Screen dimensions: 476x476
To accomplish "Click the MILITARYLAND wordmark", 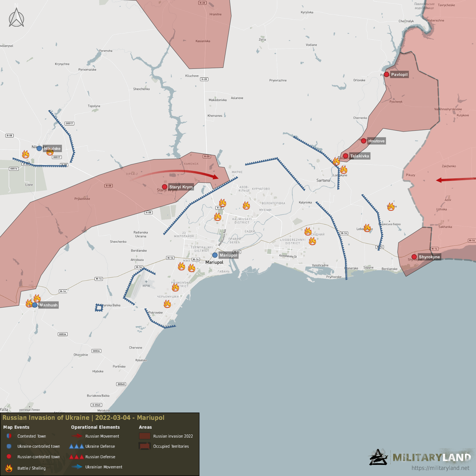I will (432, 458).
